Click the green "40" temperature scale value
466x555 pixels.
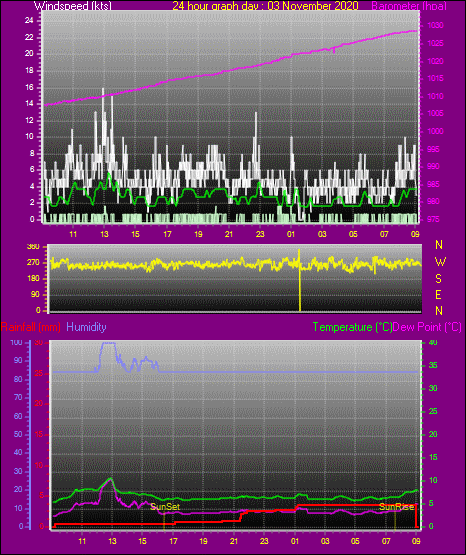pos(433,342)
